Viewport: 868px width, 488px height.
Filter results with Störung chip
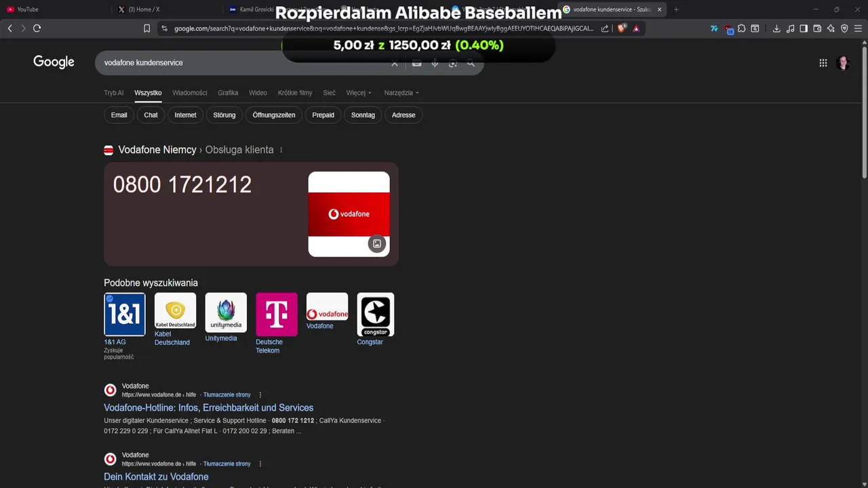tap(224, 115)
